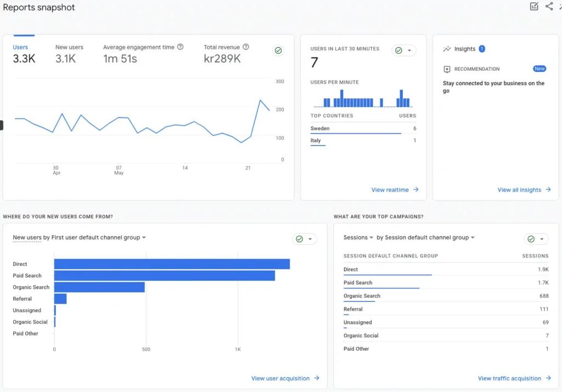Click green check on new users card
Image resolution: width=562 pixels, height=392 pixels.
click(x=299, y=239)
